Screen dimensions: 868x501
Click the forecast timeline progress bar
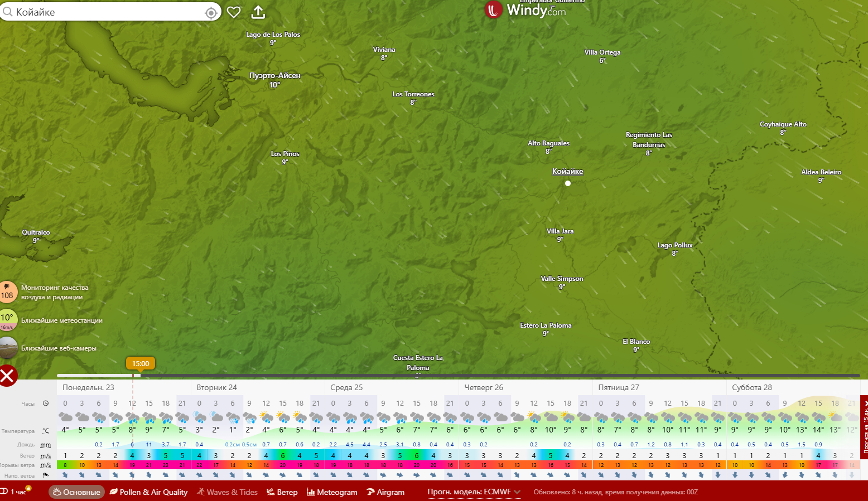point(458,376)
